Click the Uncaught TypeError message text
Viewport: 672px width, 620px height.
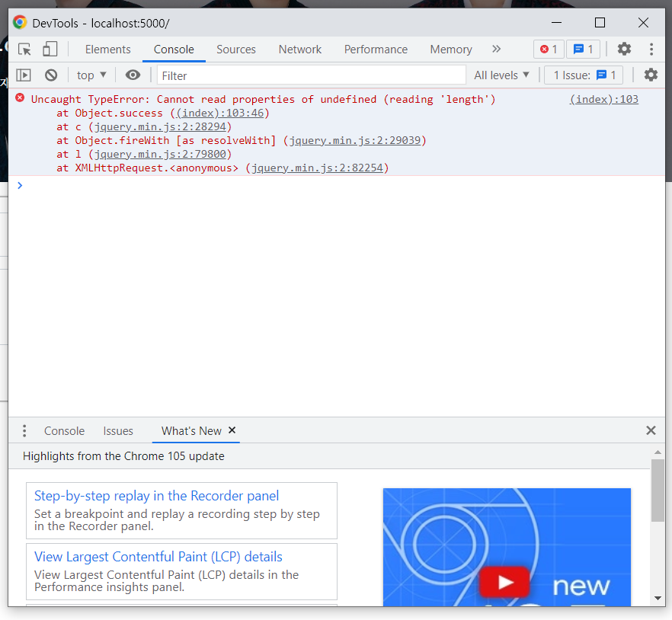[263, 100]
